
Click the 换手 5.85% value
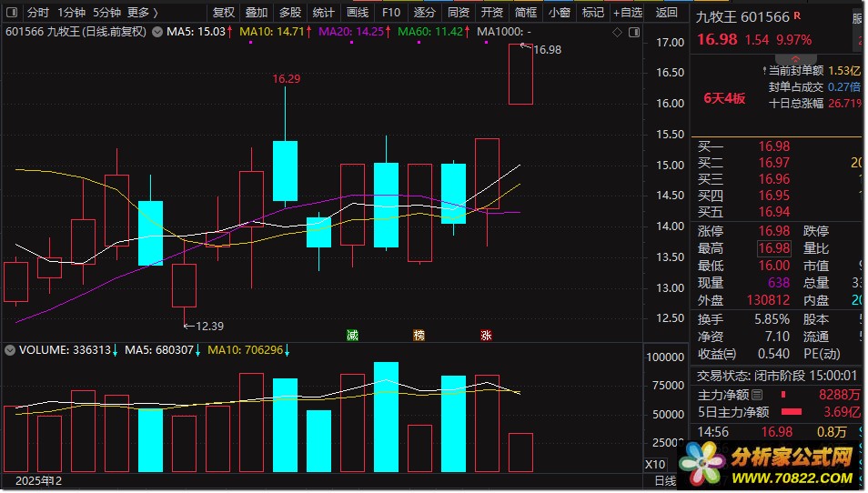point(772,319)
